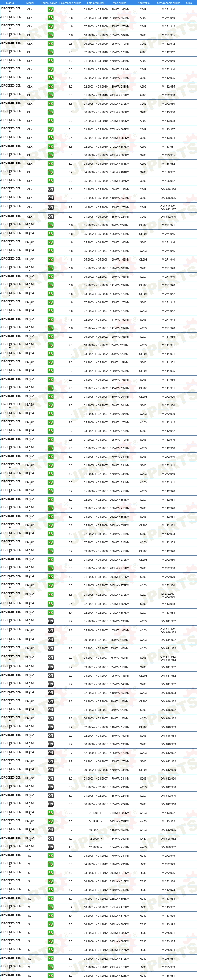
Task: Click the Oznaczenie silnika column header
Action: [169, 3]
